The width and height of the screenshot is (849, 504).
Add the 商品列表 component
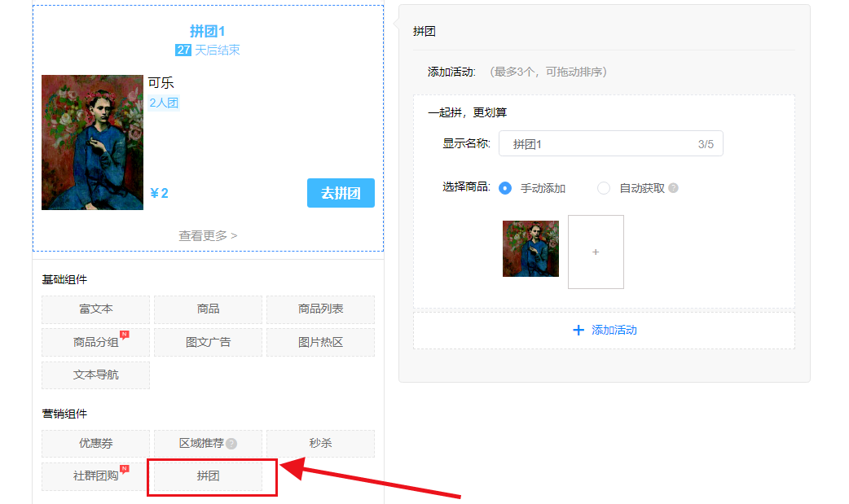coord(320,309)
